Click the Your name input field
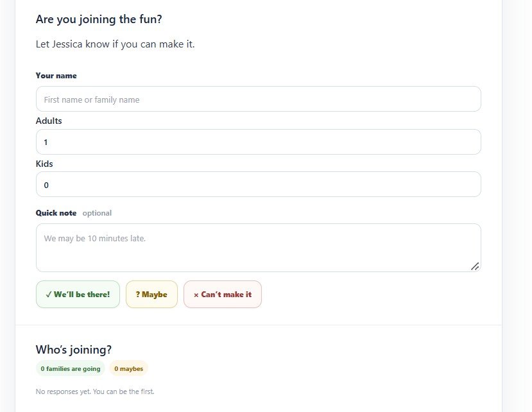 pyautogui.click(x=258, y=99)
